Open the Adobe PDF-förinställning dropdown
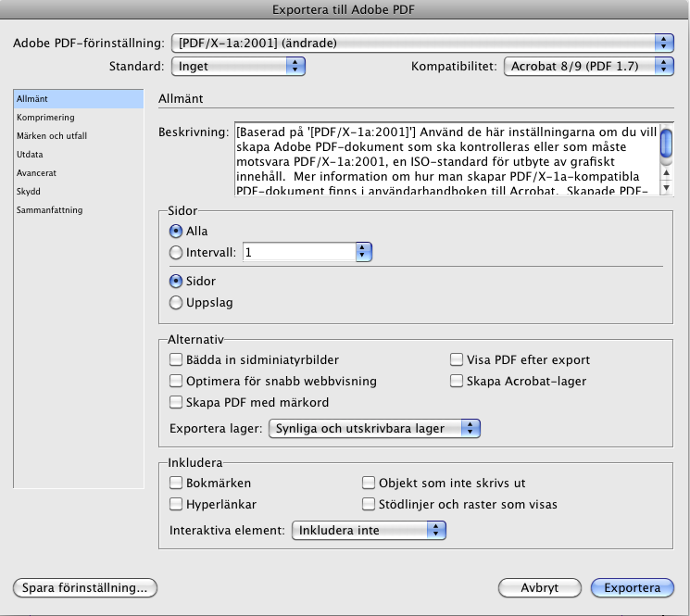This screenshot has width=690, height=616. click(422, 43)
